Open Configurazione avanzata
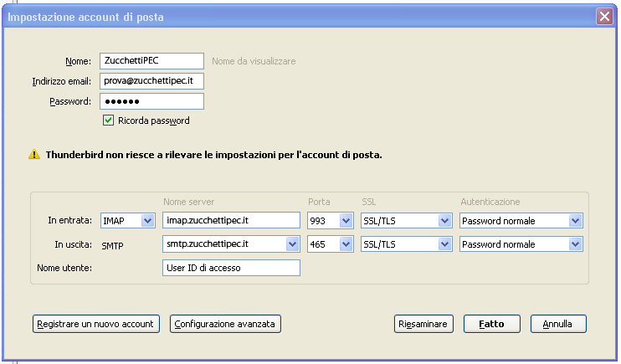 (x=225, y=324)
